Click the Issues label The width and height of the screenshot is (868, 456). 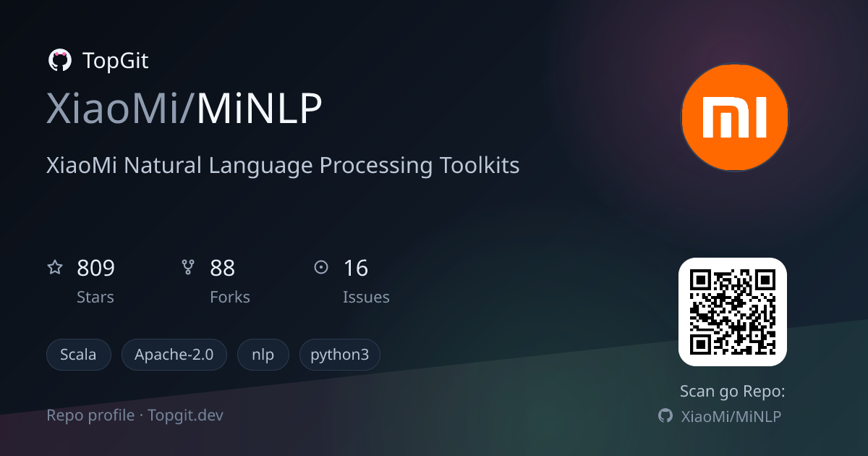(366, 297)
